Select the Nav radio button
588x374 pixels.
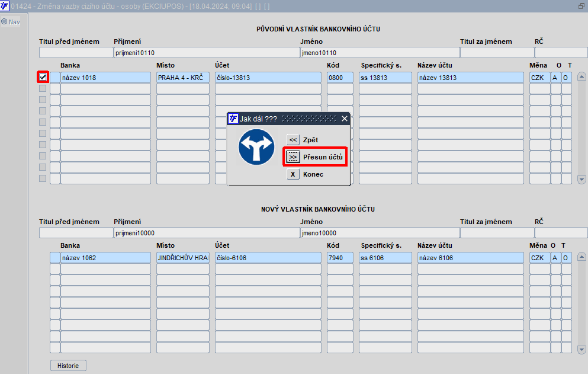click(4, 22)
